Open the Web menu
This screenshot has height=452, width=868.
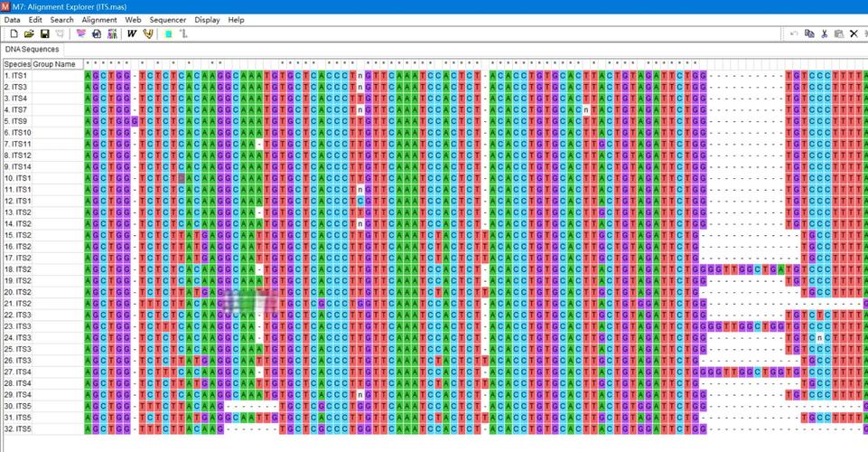[133, 19]
